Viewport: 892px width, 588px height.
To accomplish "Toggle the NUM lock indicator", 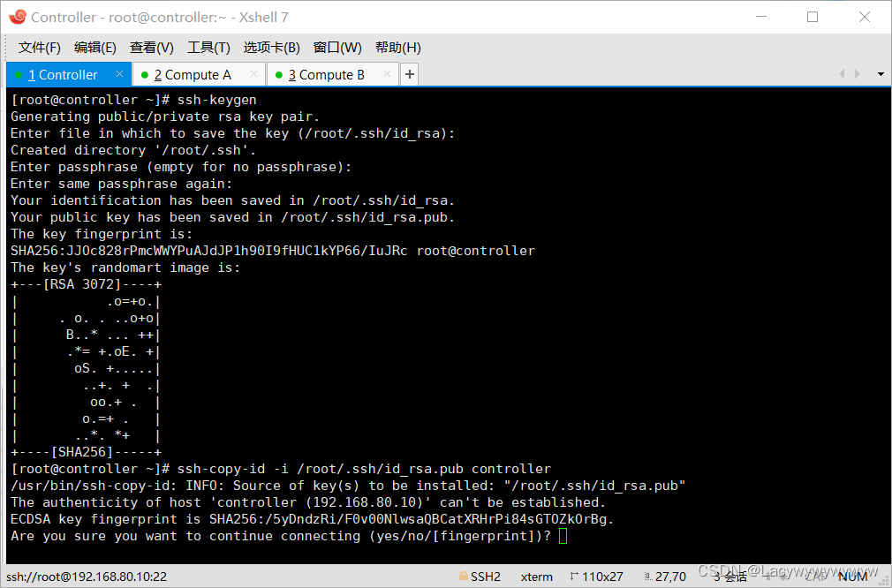I will [853, 576].
